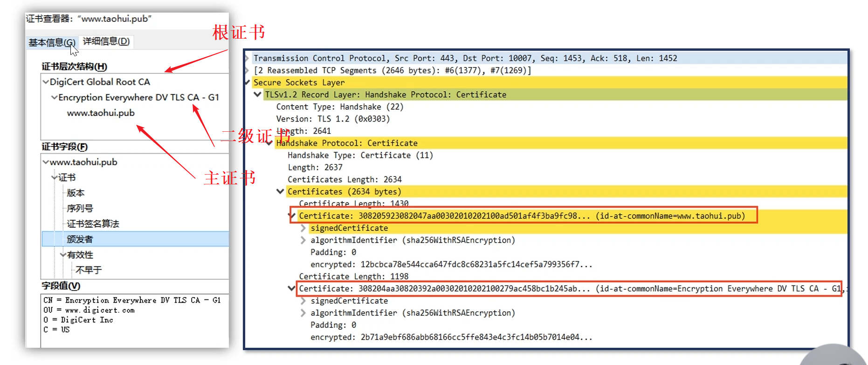Select the 颁发者 field
868x365 pixels.
click(135, 239)
